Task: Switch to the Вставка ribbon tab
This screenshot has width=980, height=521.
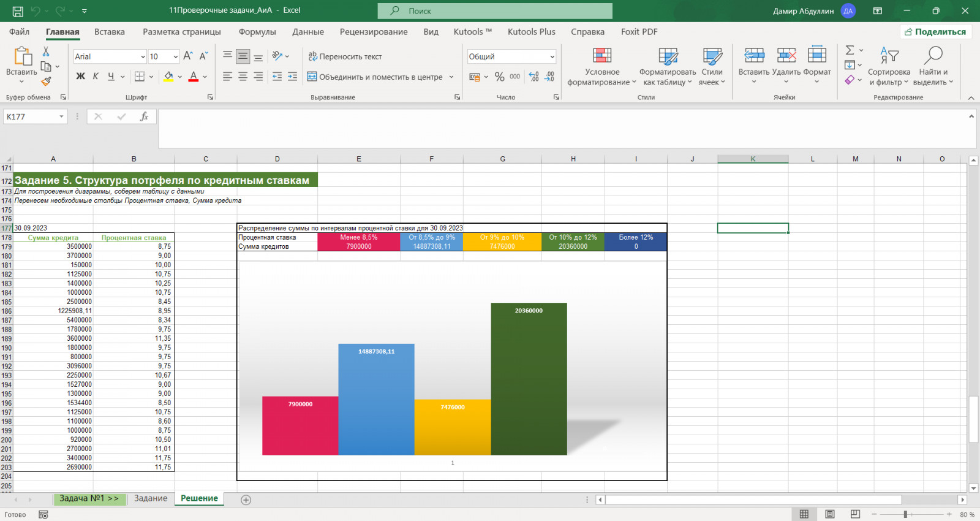Action: coord(110,32)
